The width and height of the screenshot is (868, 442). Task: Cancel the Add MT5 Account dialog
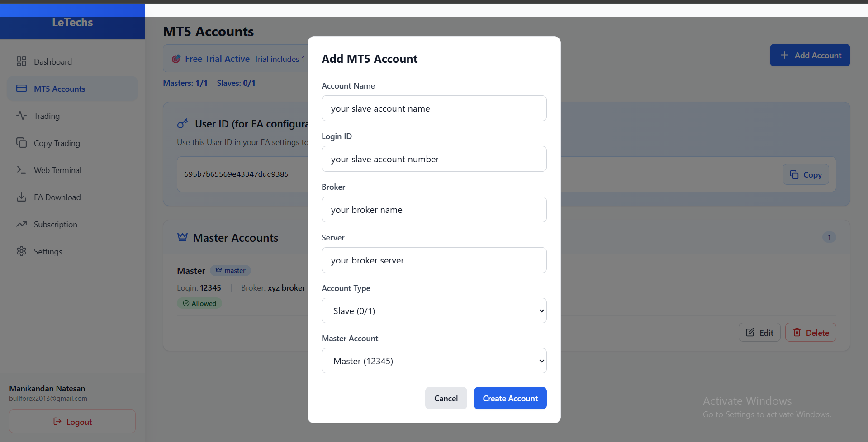tap(446, 398)
